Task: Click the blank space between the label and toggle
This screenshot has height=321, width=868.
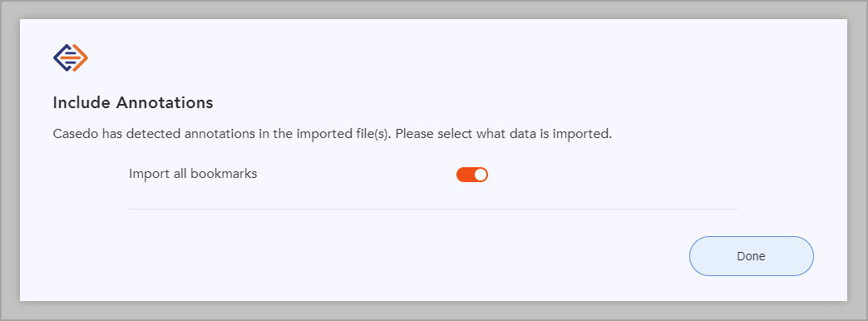Action: pyautogui.click(x=357, y=175)
